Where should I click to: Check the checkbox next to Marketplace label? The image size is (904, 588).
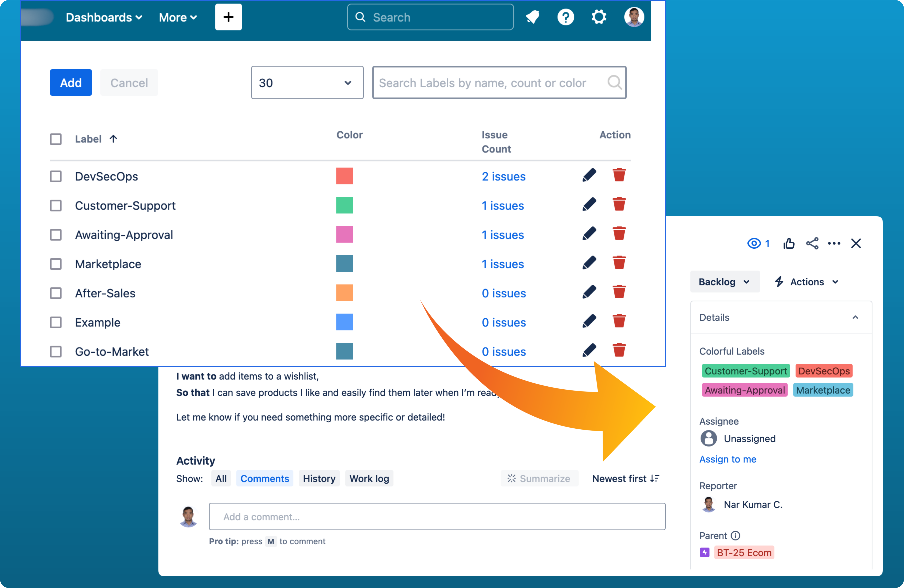(56, 264)
